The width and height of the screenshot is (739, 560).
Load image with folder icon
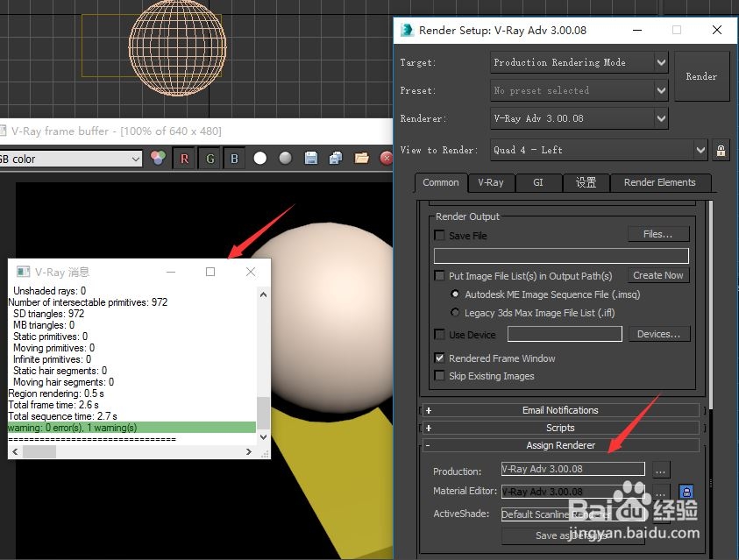pyautogui.click(x=361, y=159)
